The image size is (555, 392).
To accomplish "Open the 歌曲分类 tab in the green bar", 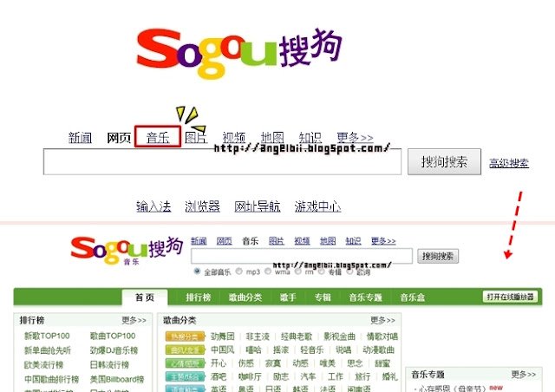I will click(245, 297).
